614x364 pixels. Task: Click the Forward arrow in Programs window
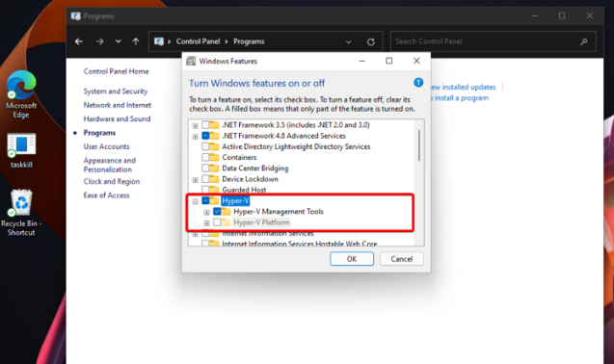pos(100,41)
